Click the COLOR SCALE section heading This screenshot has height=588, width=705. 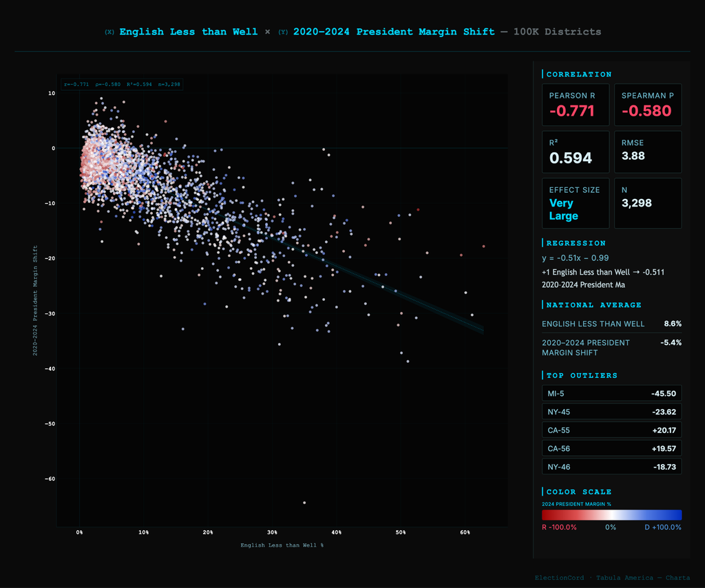[578, 492]
